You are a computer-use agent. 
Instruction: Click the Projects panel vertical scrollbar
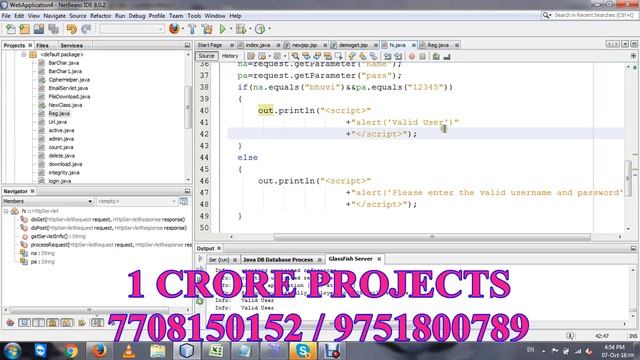point(188,107)
